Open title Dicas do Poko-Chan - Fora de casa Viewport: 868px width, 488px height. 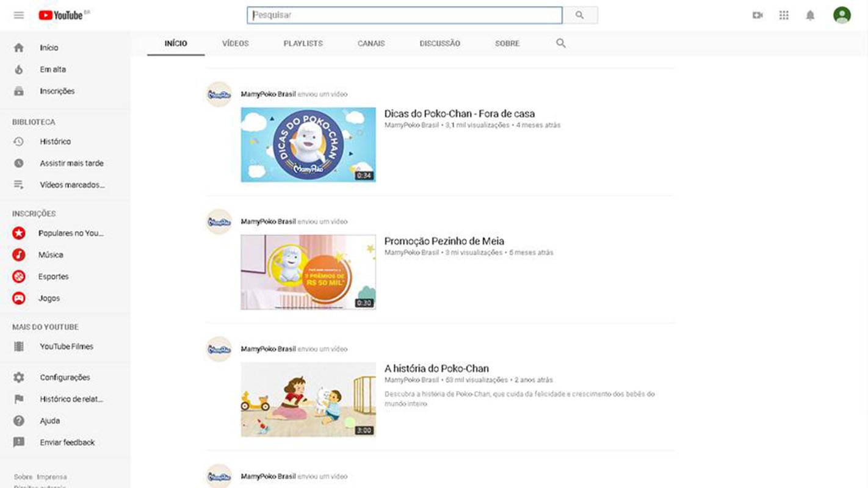(460, 113)
